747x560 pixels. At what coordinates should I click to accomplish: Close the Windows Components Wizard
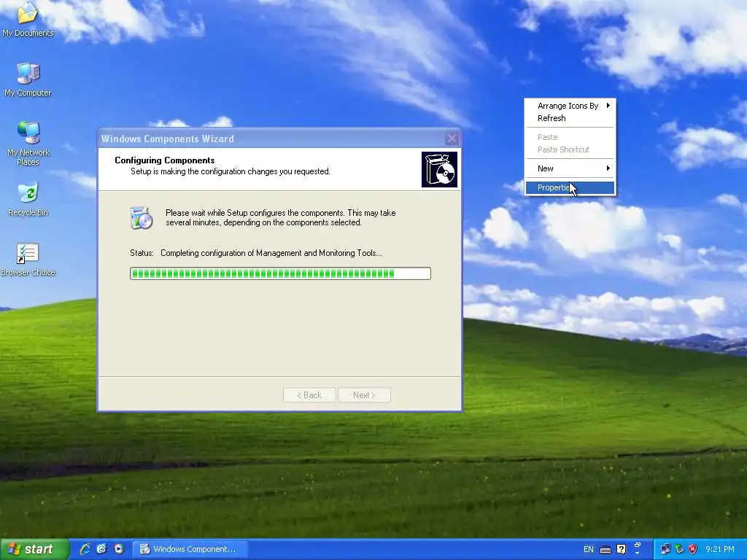(x=452, y=139)
